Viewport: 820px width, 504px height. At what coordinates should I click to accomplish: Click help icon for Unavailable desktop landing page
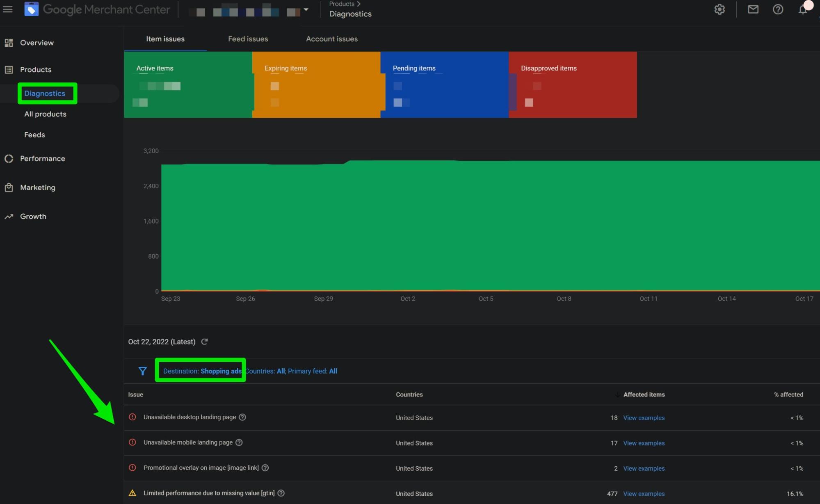242,417
